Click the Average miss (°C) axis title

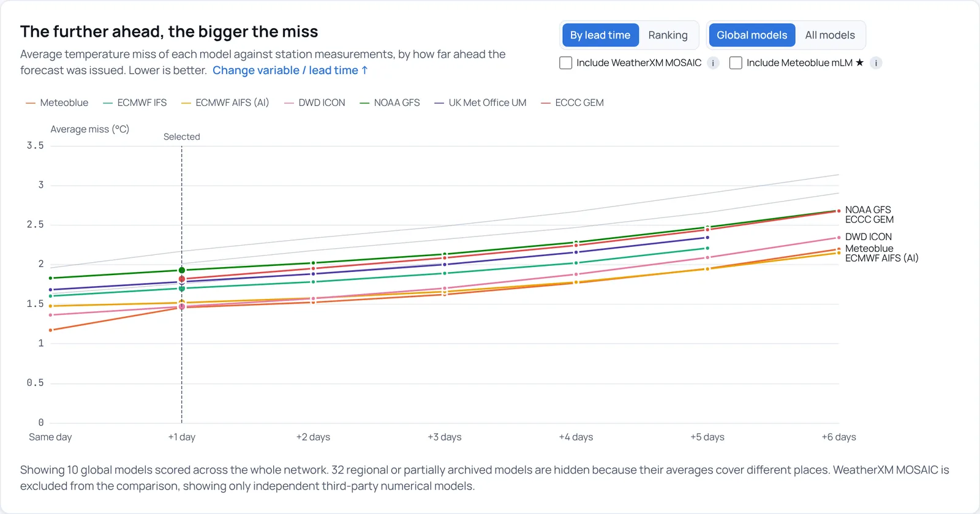90,129
